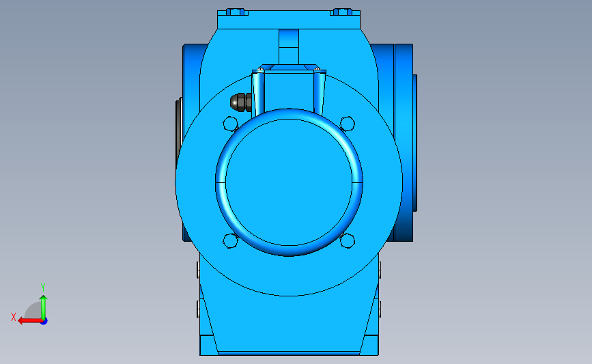
Task: Select the central circular motor end cap face
Action: coord(289,182)
